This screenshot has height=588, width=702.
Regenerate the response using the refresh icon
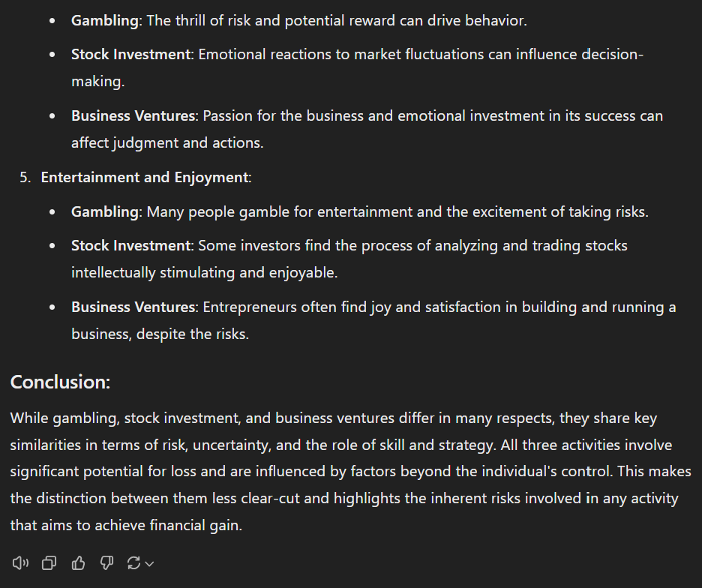click(133, 563)
